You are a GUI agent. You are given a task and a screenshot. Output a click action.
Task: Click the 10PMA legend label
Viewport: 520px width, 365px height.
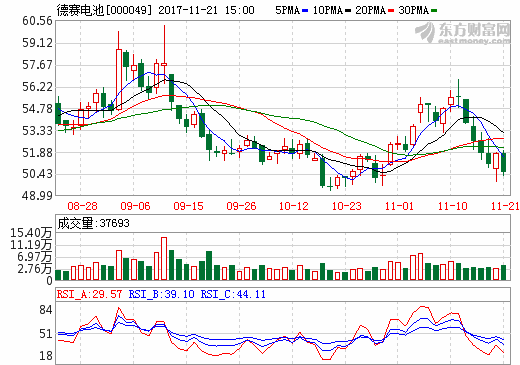pos(328,10)
